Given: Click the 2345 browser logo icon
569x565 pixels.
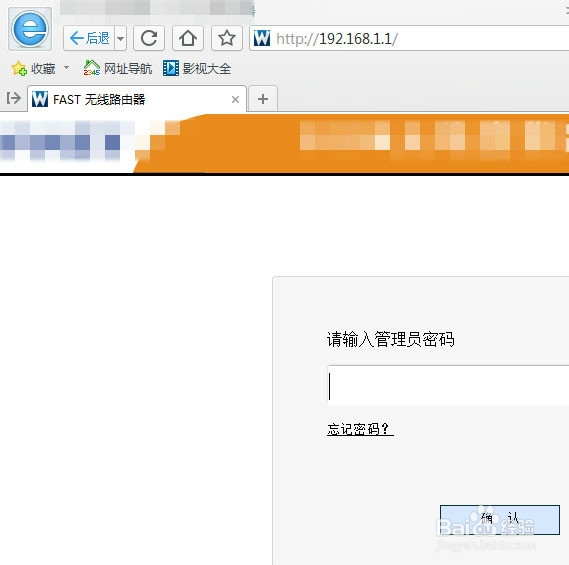Looking at the screenshot, I should [x=30, y=29].
